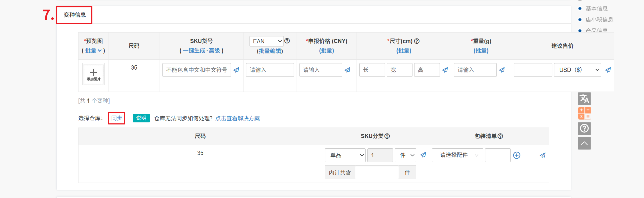Apply SKU number to all via paper-plane icon
The height and width of the screenshot is (198, 644).
pyautogui.click(x=236, y=70)
